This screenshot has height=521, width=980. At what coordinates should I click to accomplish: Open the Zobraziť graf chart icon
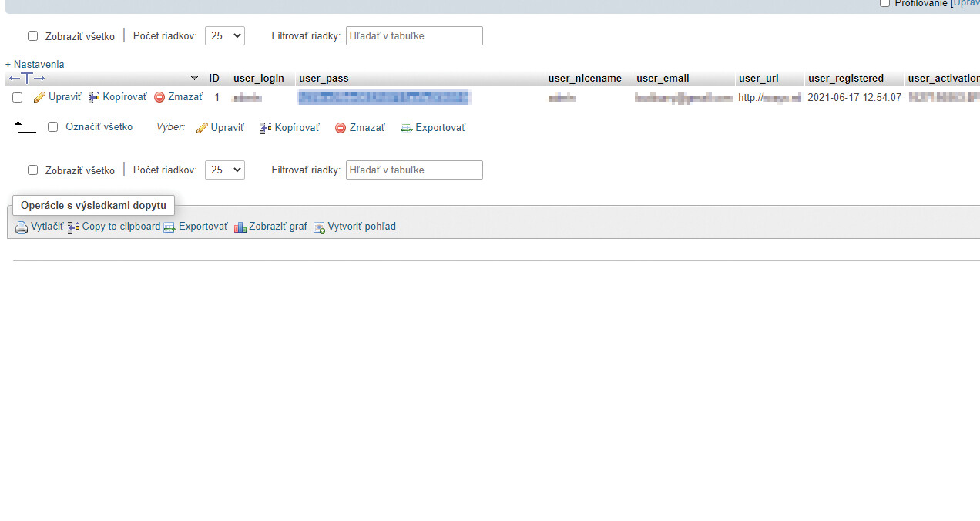tap(240, 227)
